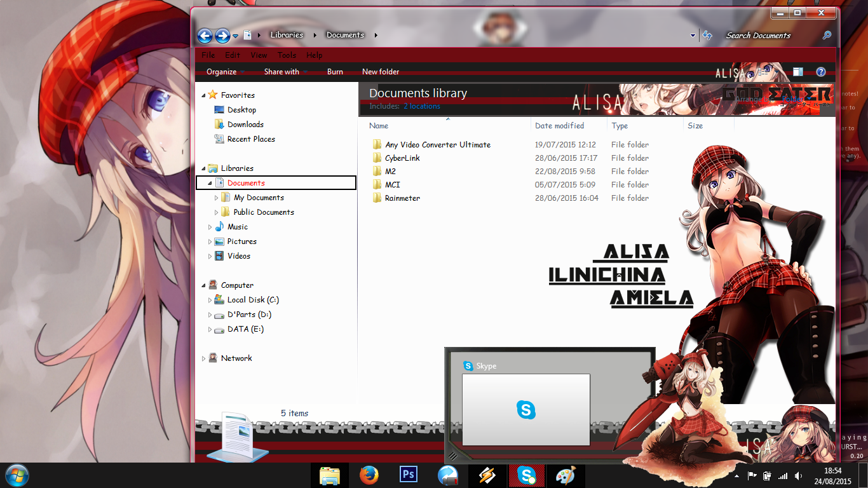The height and width of the screenshot is (488, 868).
Task: Select Public Documents in the tree
Action: (x=264, y=212)
